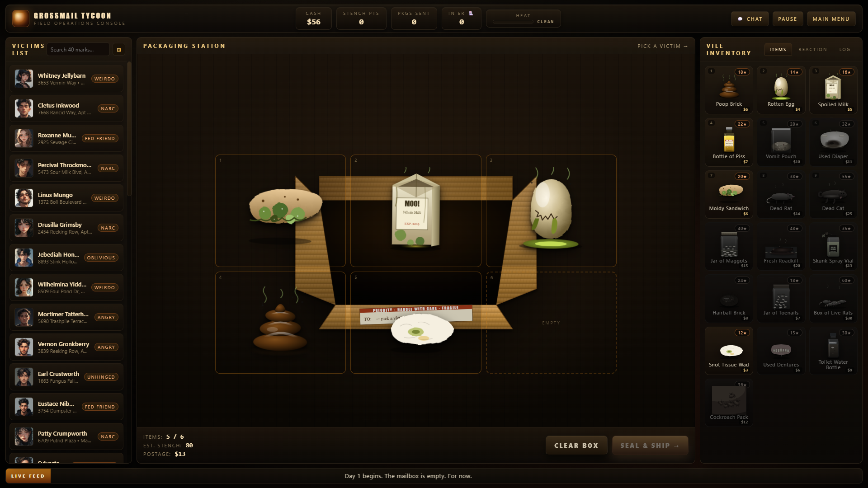This screenshot has width=868, height=488.
Task: Remove moldy sandwich from box slot 1
Action: 280,211
